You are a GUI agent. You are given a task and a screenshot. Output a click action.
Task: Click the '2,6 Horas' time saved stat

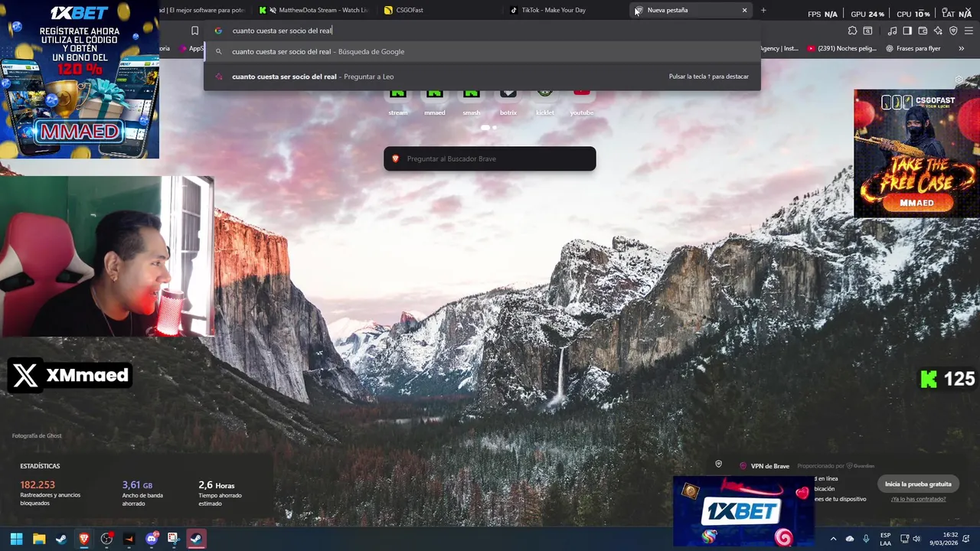(217, 485)
